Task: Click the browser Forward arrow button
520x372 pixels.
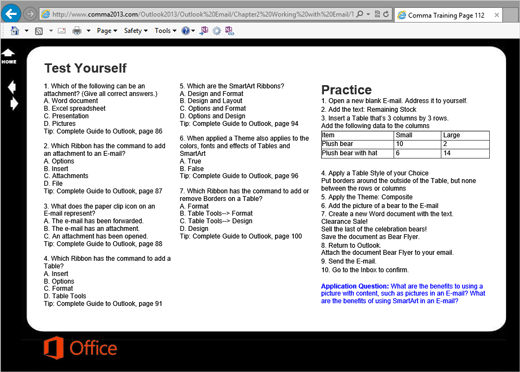Action: (x=30, y=14)
